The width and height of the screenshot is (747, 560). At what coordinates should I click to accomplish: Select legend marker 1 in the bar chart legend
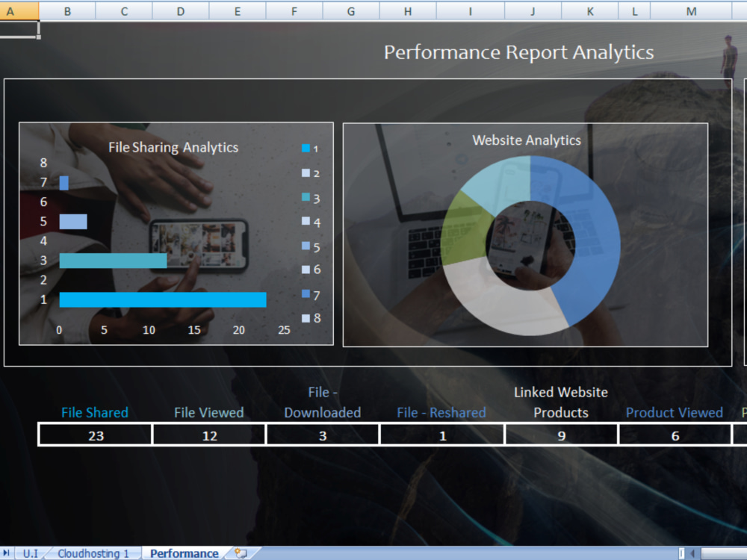point(306,148)
